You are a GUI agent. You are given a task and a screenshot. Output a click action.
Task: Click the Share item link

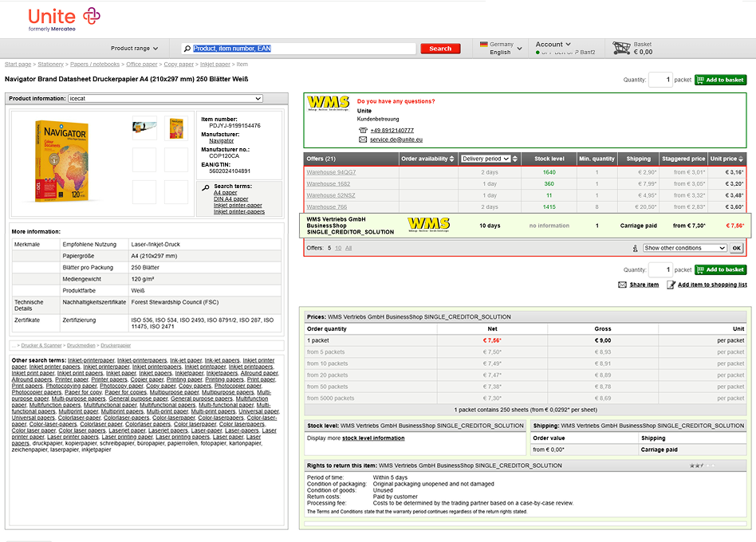[x=644, y=285]
